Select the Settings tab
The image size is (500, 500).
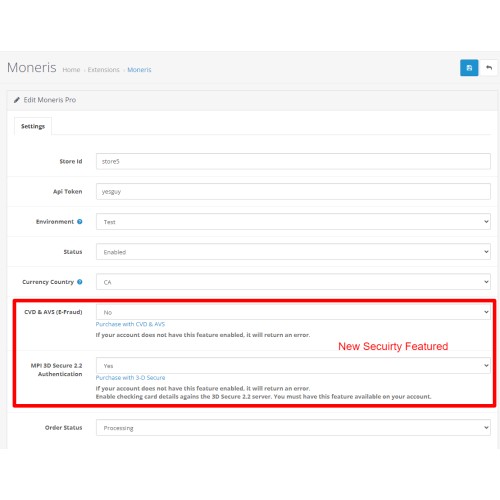coord(33,126)
